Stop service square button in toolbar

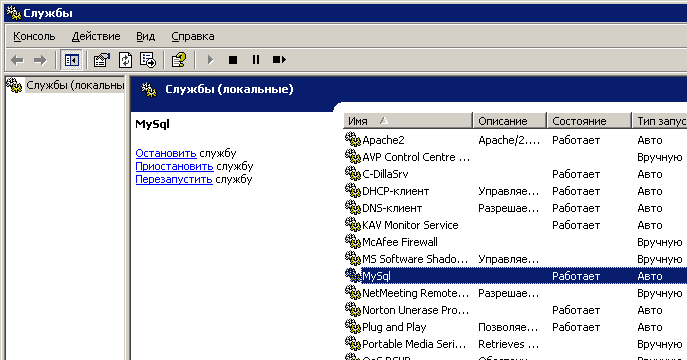(233, 60)
